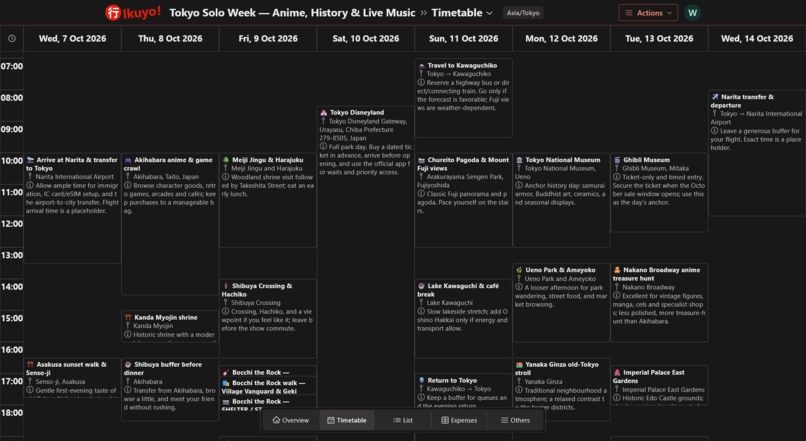The image size is (806, 441).
Task: Open Yanaka Ginza old-Tokyo stroll event
Action: tap(561, 390)
